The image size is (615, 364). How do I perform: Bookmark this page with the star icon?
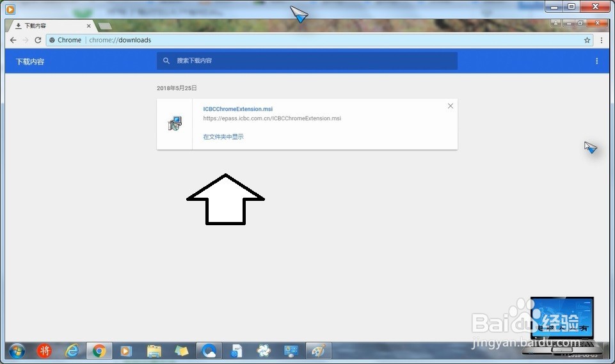pos(587,40)
